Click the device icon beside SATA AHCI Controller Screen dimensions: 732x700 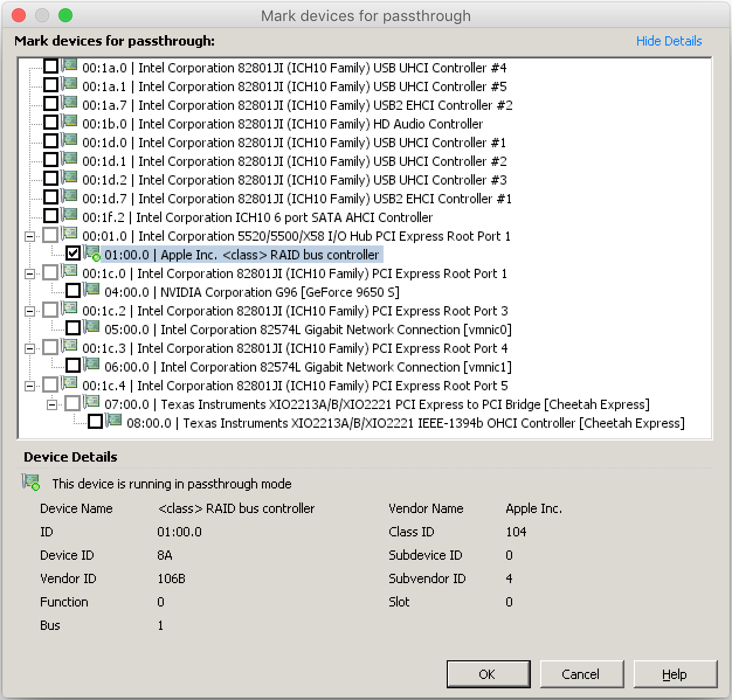tap(70, 215)
